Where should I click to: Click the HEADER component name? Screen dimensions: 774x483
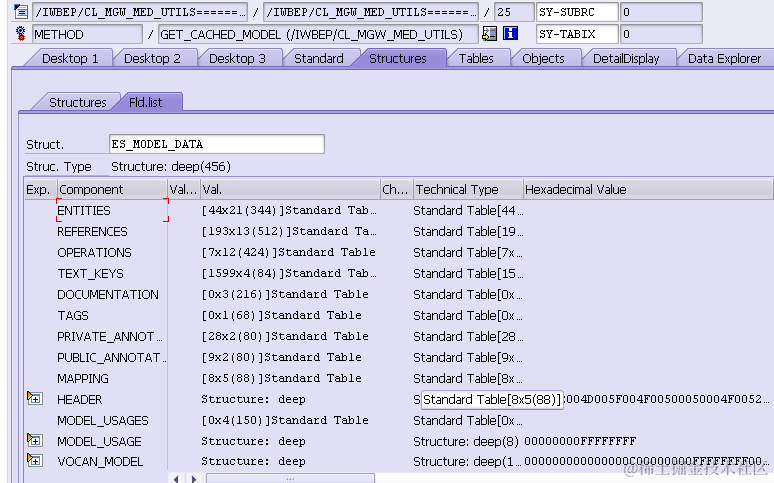pos(79,400)
